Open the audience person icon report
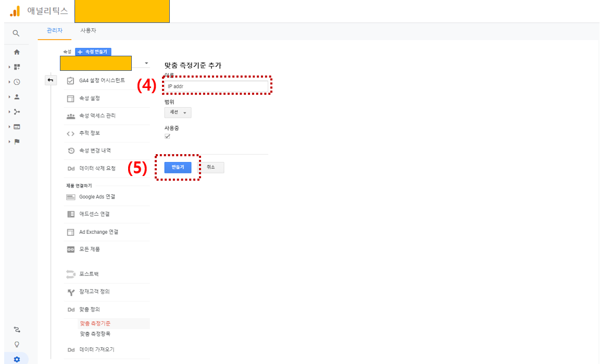The image size is (600, 364). point(17,97)
